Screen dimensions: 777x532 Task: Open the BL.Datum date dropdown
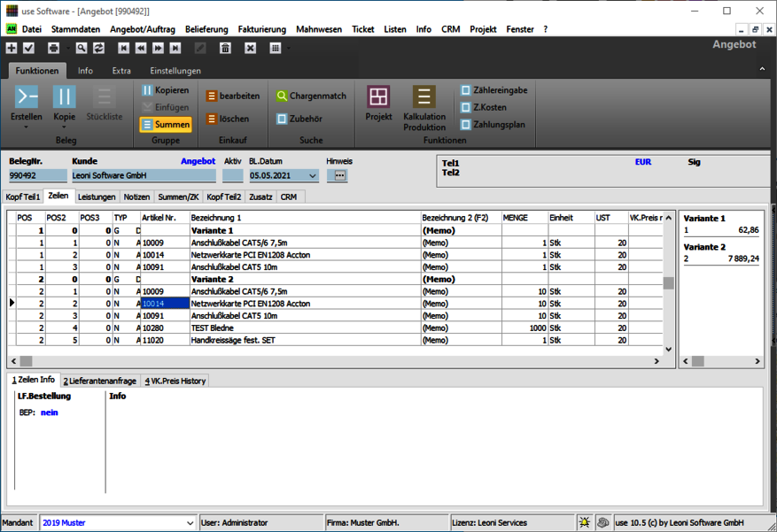point(313,176)
